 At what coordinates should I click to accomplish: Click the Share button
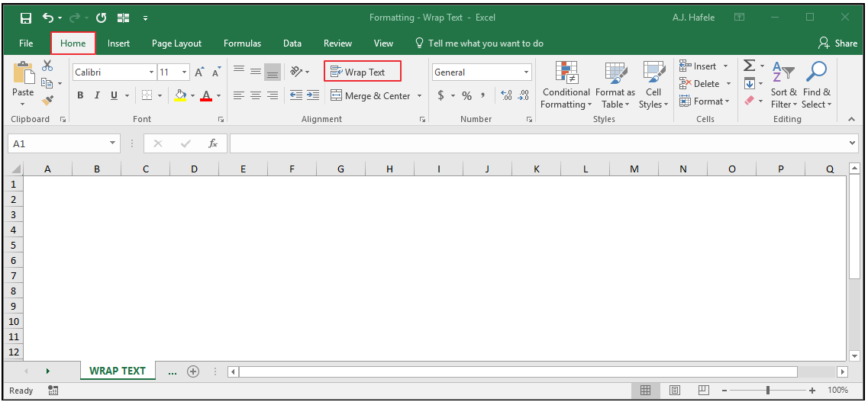point(838,43)
